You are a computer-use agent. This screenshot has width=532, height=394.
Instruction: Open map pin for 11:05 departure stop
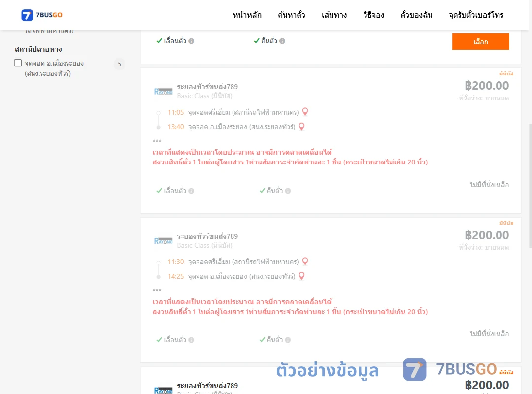click(x=305, y=112)
